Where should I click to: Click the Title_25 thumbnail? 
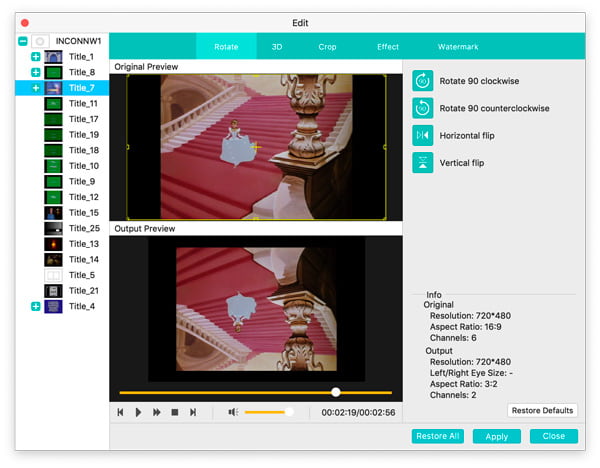(x=53, y=228)
